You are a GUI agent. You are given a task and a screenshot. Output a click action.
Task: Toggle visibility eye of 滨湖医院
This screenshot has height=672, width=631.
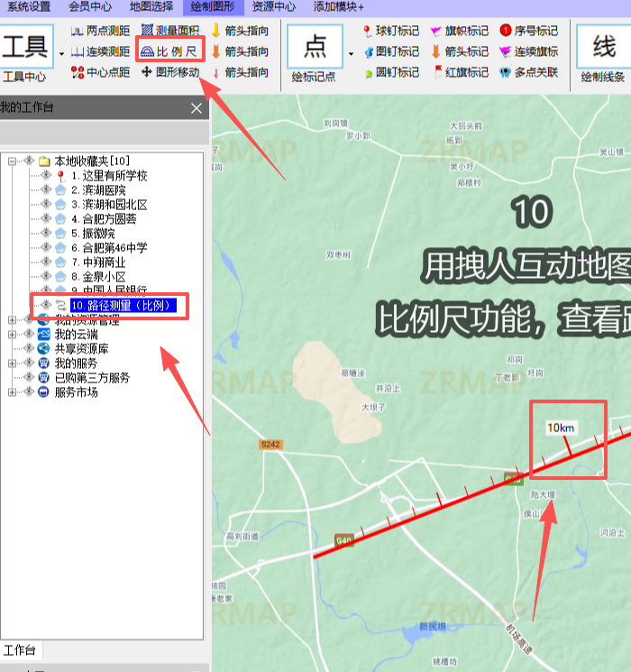tap(46, 190)
